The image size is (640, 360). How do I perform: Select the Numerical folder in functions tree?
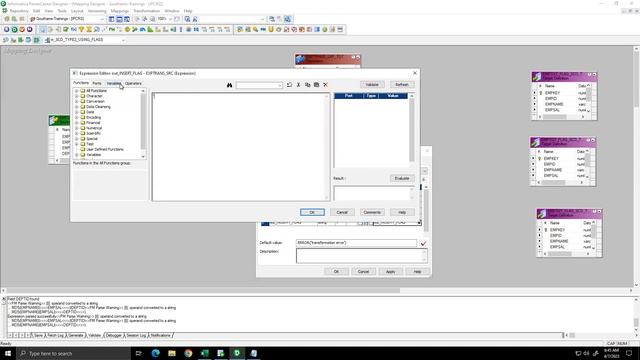(x=94, y=128)
